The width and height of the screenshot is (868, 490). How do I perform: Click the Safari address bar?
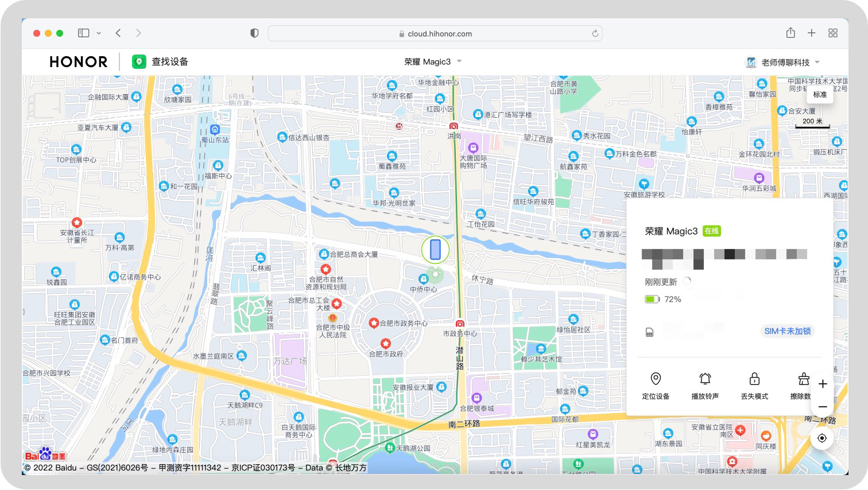[435, 33]
